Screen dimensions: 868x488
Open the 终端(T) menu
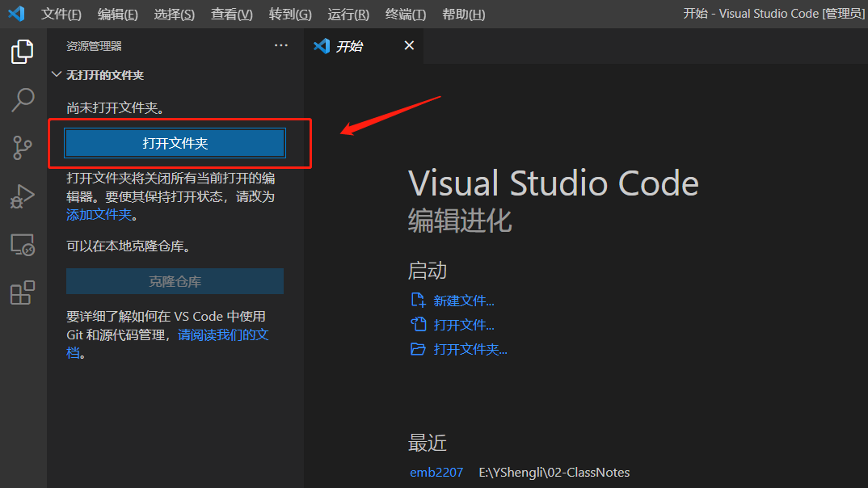coord(405,14)
